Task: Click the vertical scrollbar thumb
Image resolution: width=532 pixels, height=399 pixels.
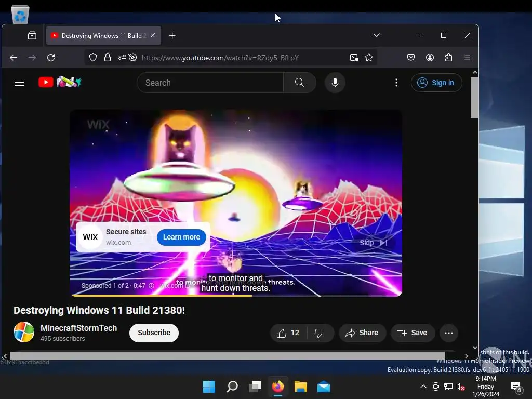Action: point(474,97)
